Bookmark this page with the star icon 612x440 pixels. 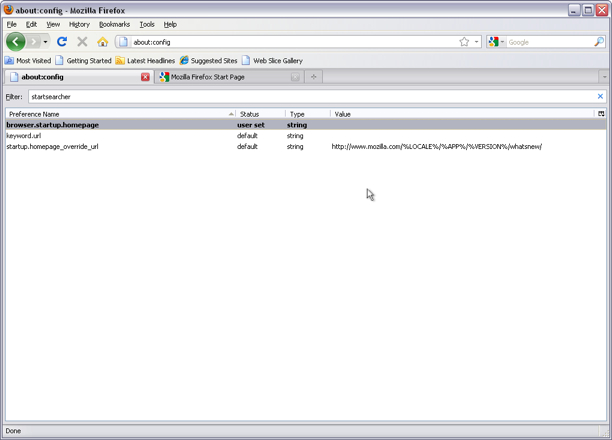[464, 42]
